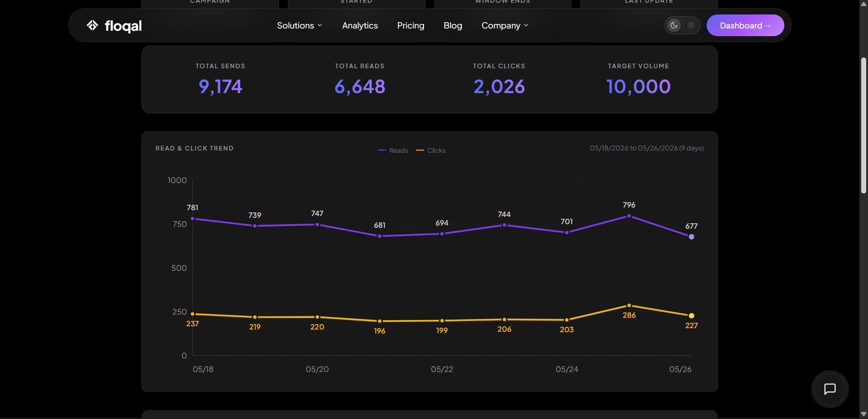The image size is (868, 419).
Task: Select the 694 reads data point
Action: point(442,234)
